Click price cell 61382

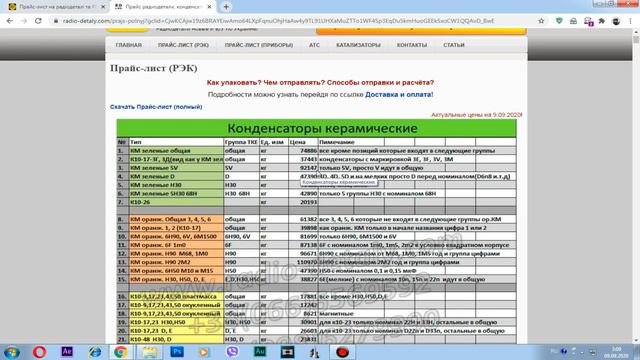(303, 219)
